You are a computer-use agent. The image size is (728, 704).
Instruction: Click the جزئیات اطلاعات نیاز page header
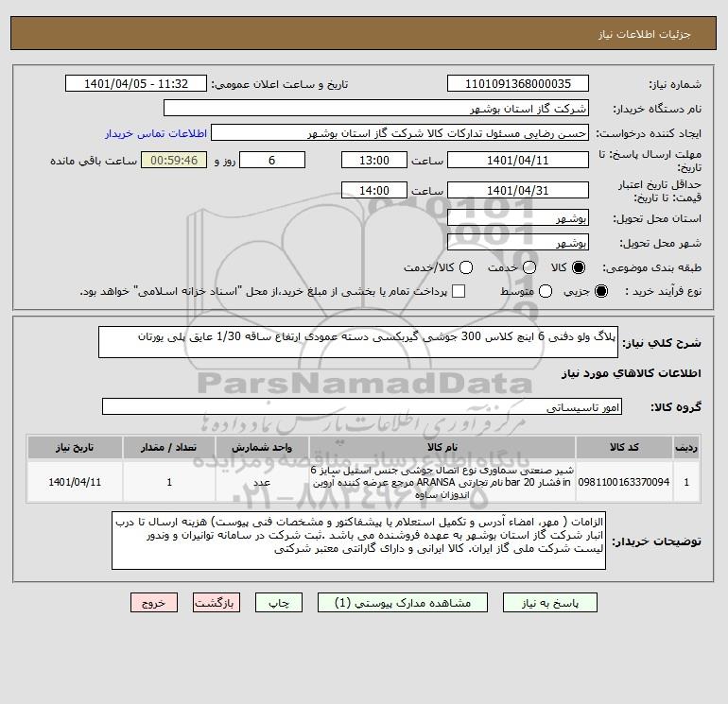pos(645,35)
